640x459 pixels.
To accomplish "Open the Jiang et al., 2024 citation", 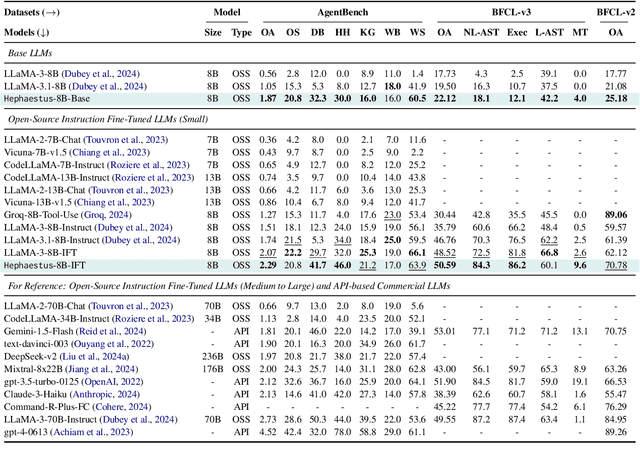I will tap(102, 369).
